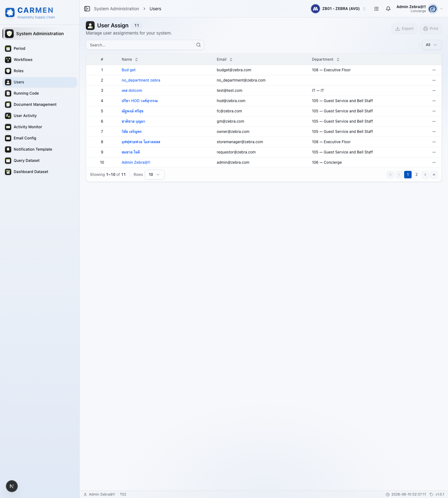Open row actions for test@test.com
Screen dimensions: 448x498
pos(434,91)
